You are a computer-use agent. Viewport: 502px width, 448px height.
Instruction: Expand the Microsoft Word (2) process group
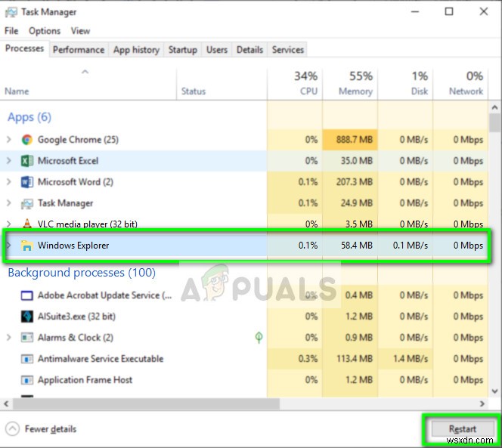[x=9, y=182]
